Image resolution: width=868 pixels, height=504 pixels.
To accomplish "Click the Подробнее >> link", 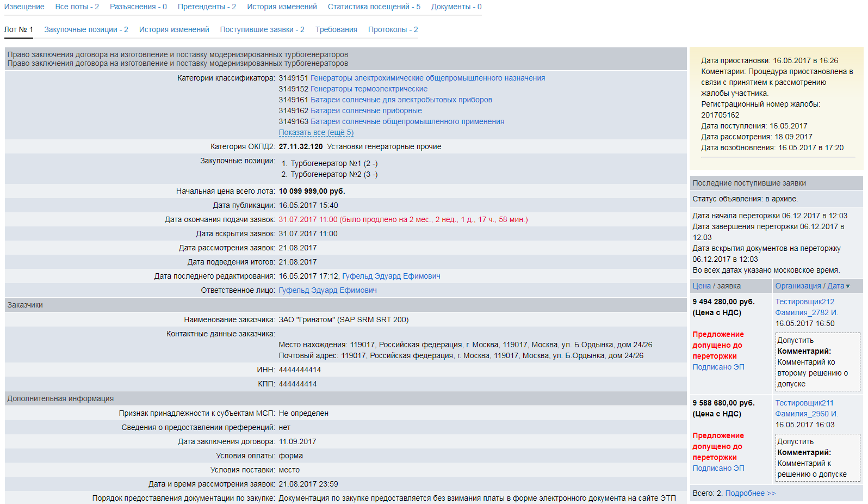I will point(750,494).
